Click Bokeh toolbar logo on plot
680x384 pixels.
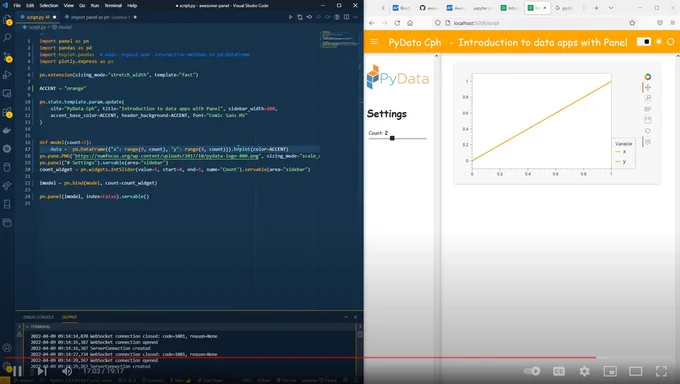coord(647,77)
